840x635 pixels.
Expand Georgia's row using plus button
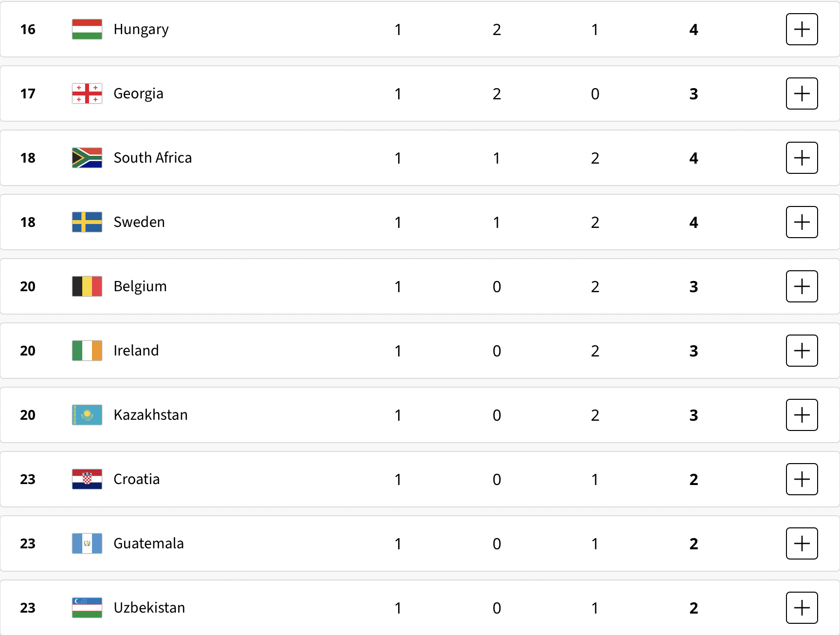[802, 93]
